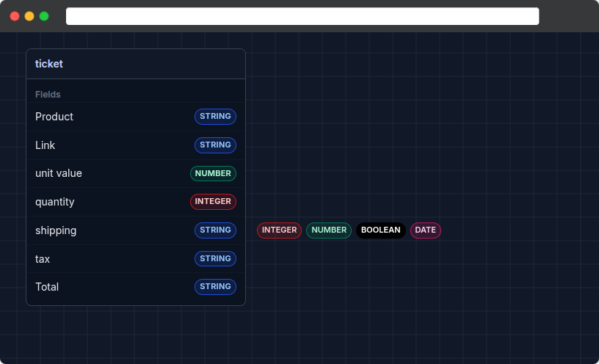Image resolution: width=599 pixels, height=364 pixels.
Task: Choose the INTEGER option beside shipping
Action: pos(279,230)
